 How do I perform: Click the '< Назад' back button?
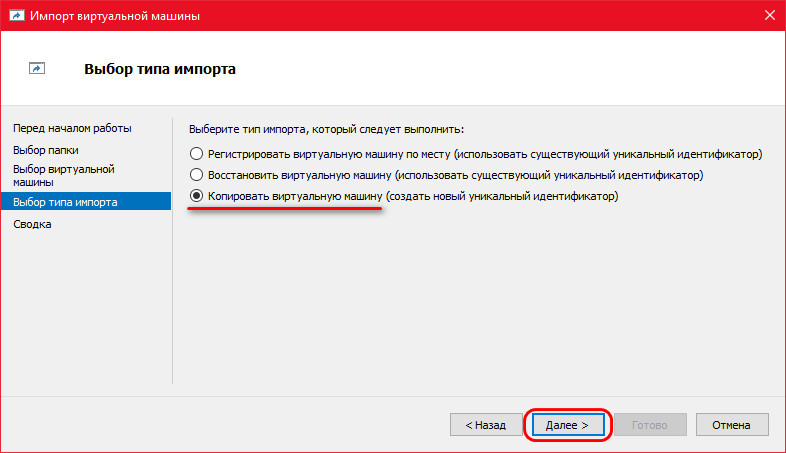(486, 425)
